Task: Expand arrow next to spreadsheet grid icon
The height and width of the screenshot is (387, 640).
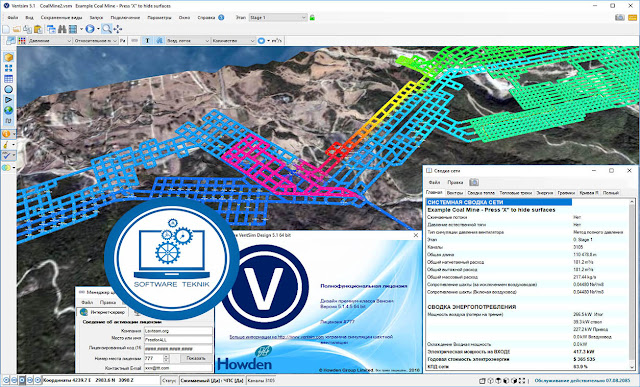Action: (x=81, y=29)
